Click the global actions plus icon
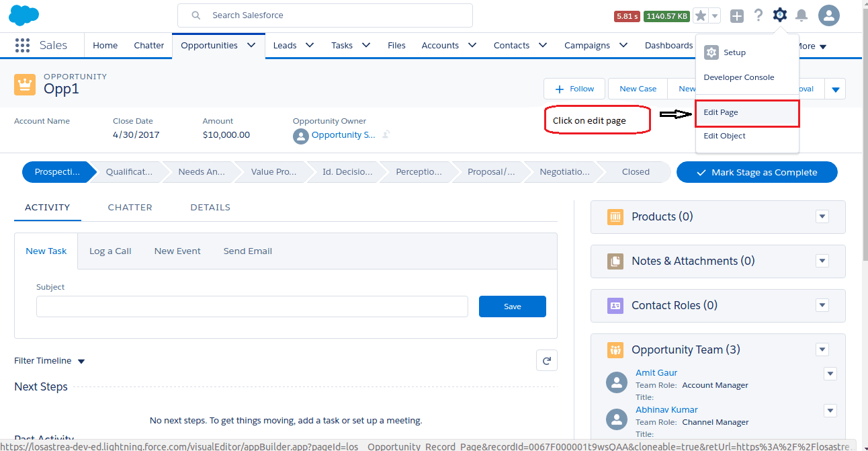Image resolution: width=868 pixels, height=451 pixels. pos(737,15)
